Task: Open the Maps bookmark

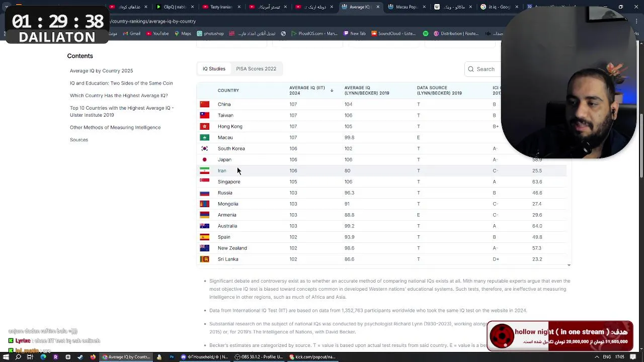Action: point(183,34)
